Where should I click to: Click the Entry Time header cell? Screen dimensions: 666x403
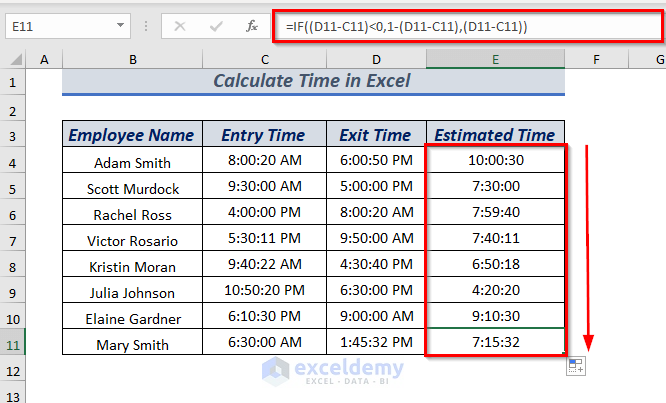coord(265,134)
